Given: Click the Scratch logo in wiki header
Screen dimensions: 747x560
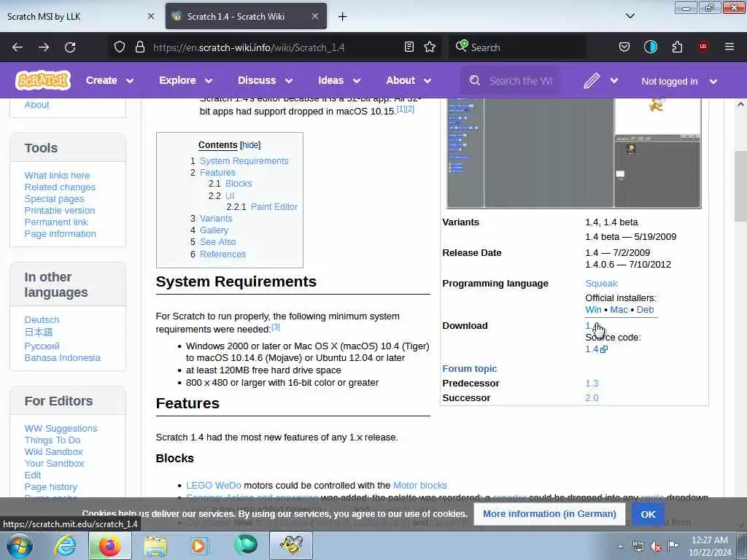Looking at the screenshot, I should 43,80.
